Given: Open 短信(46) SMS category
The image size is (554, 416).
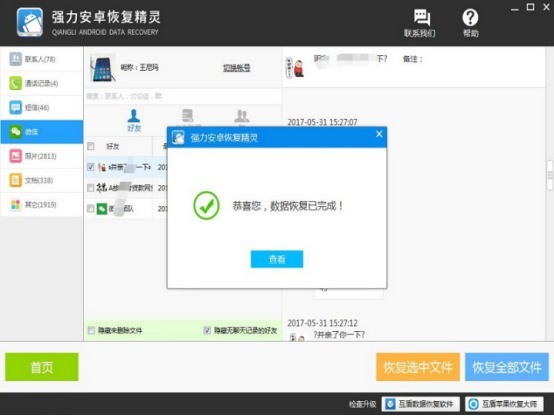Looking at the screenshot, I should 42,107.
